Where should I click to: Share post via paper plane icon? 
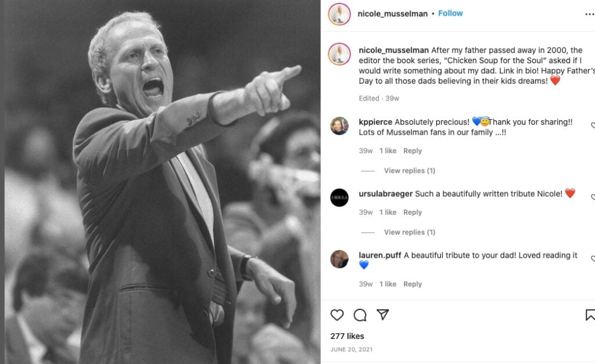pyautogui.click(x=382, y=315)
